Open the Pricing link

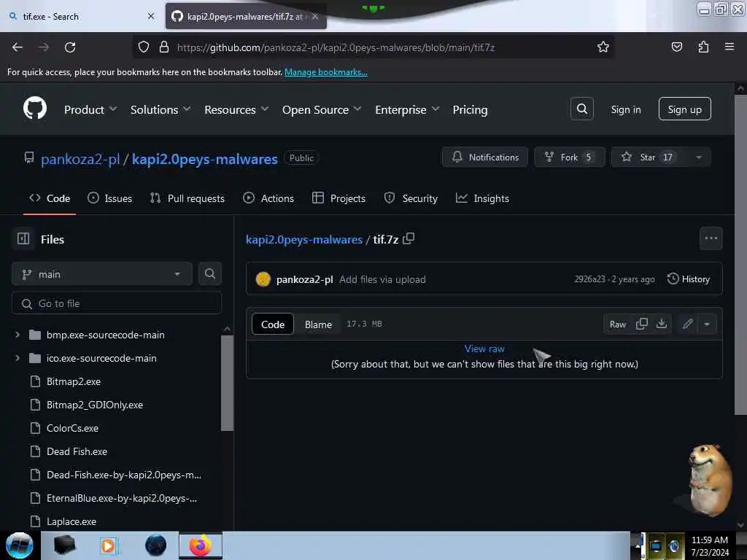470,109
